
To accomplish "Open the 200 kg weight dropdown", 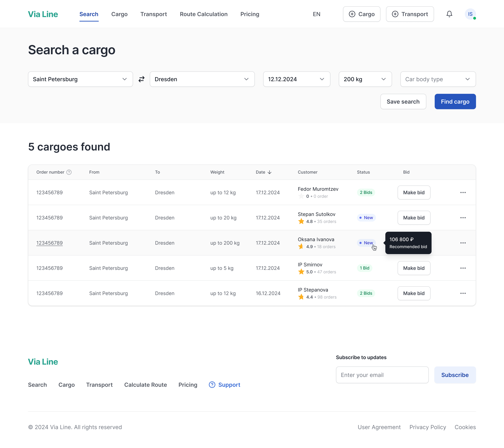I will [x=365, y=79].
